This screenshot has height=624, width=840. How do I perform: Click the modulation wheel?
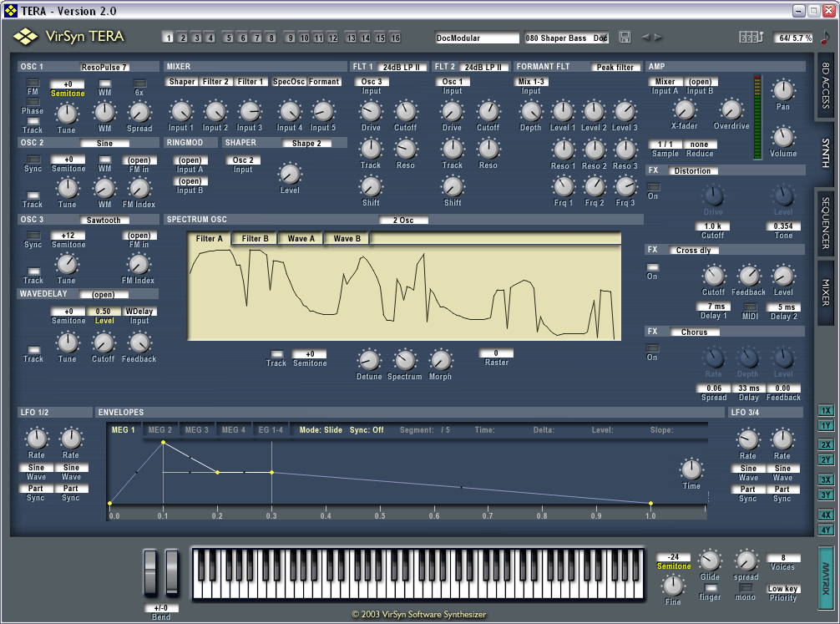(x=172, y=573)
